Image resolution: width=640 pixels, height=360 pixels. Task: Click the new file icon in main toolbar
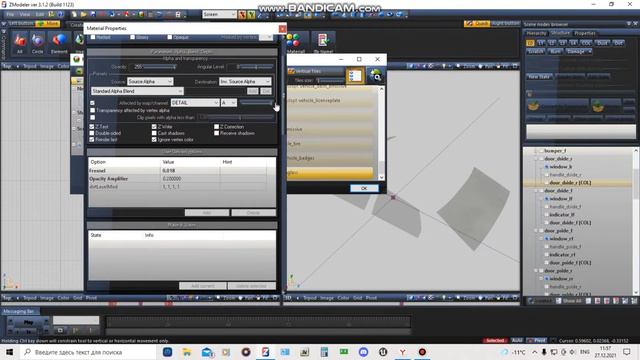(74, 14)
